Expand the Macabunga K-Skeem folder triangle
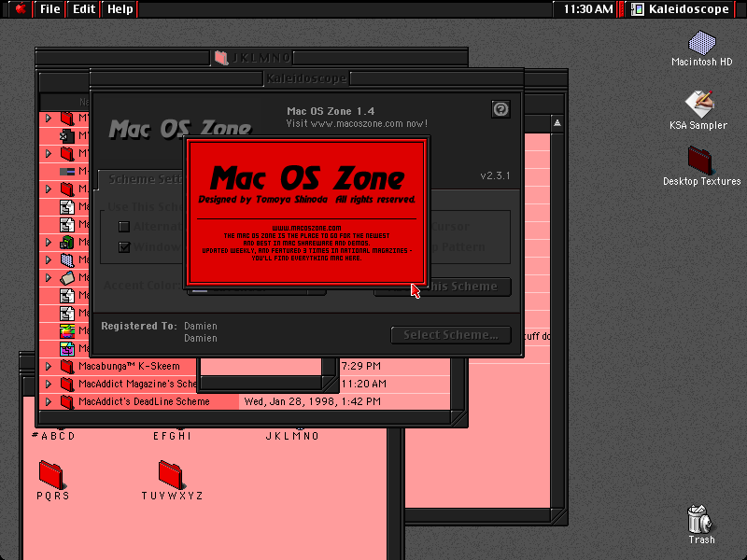 point(49,366)
